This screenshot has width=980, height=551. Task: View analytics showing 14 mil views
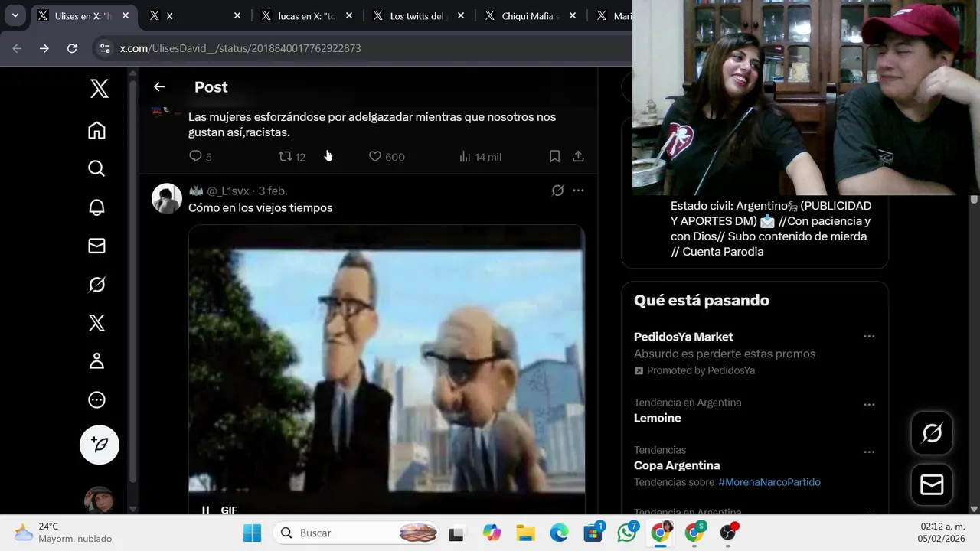pos(480,156)
